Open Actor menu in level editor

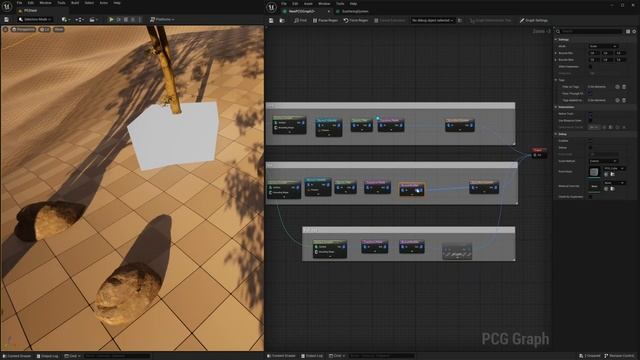click(x=104, y=3)
